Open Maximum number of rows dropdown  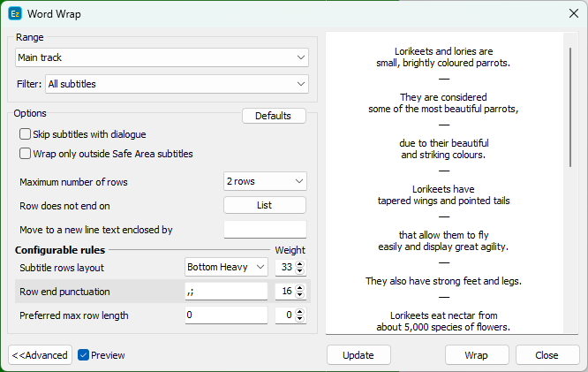coord(265,181)
